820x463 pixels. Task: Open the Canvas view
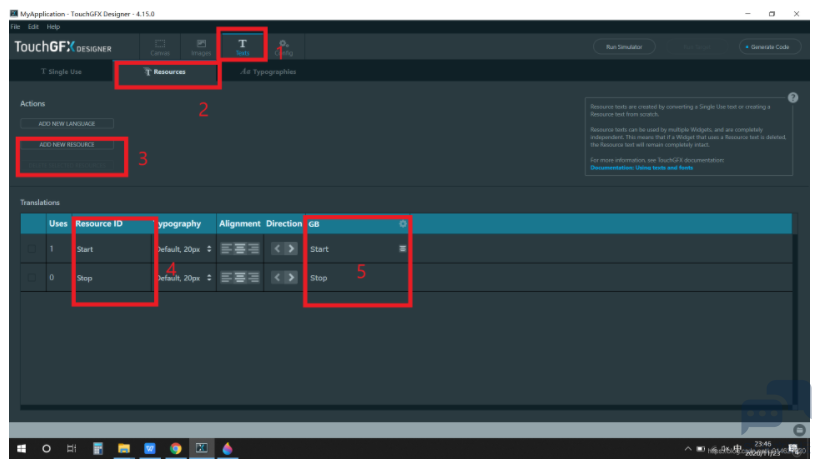pos(160,47)
